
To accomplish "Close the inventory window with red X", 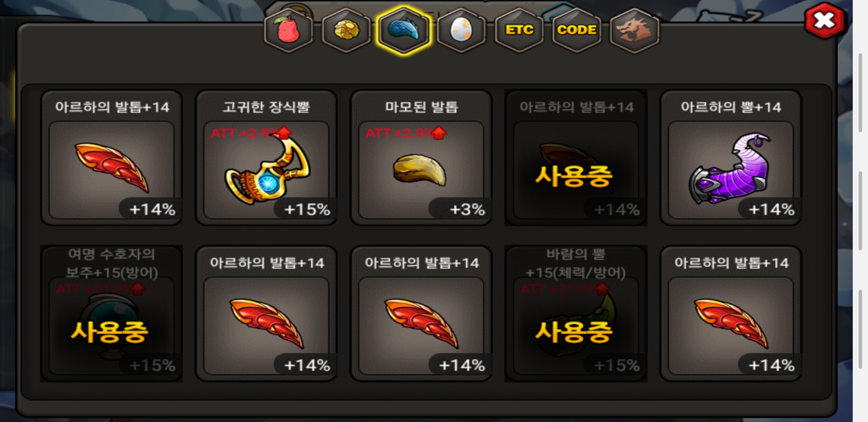I will (x=825, y=21).
